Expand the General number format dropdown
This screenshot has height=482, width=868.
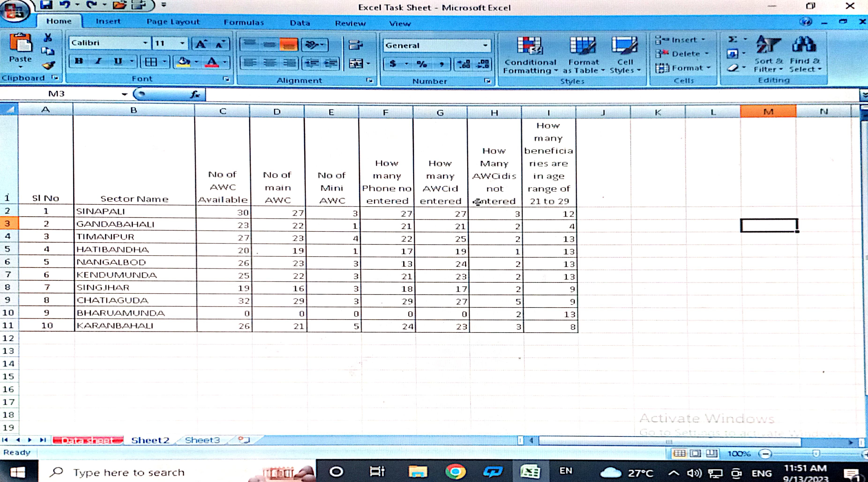pyautogui.click(x=485, y=45)
